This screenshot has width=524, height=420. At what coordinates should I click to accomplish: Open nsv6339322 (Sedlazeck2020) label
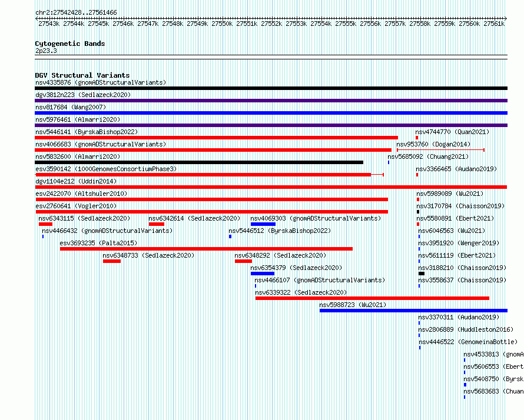point(301,292)
